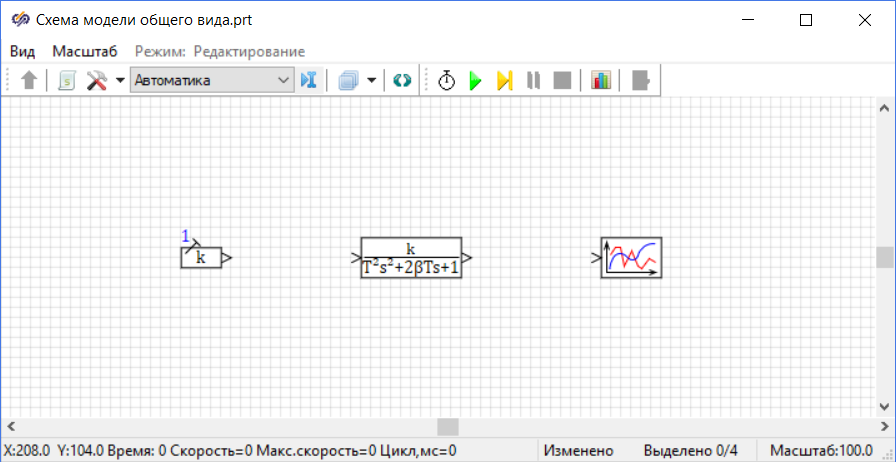Click the stopwatch simulation settings icon
This screenshot has height=462, width=896.
click(446, 81)
